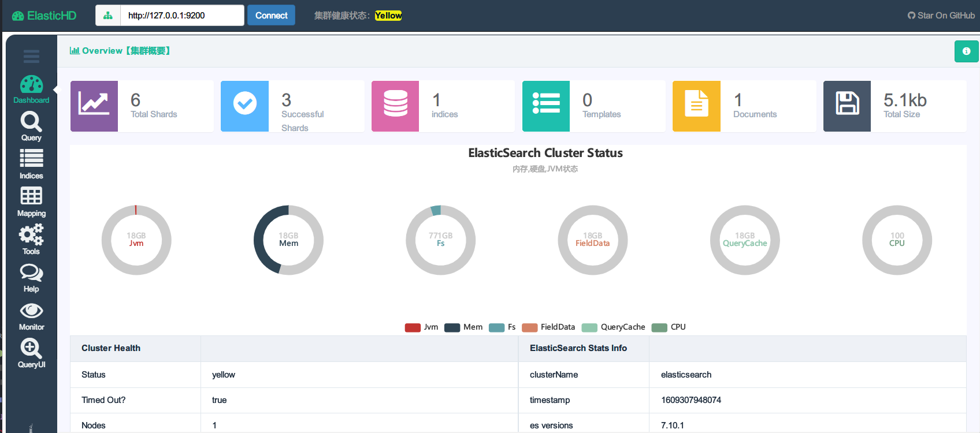Click the Templates list icon
Image resolution: width=980 pixels, height=433 pixels.
[x=546, y=106]
